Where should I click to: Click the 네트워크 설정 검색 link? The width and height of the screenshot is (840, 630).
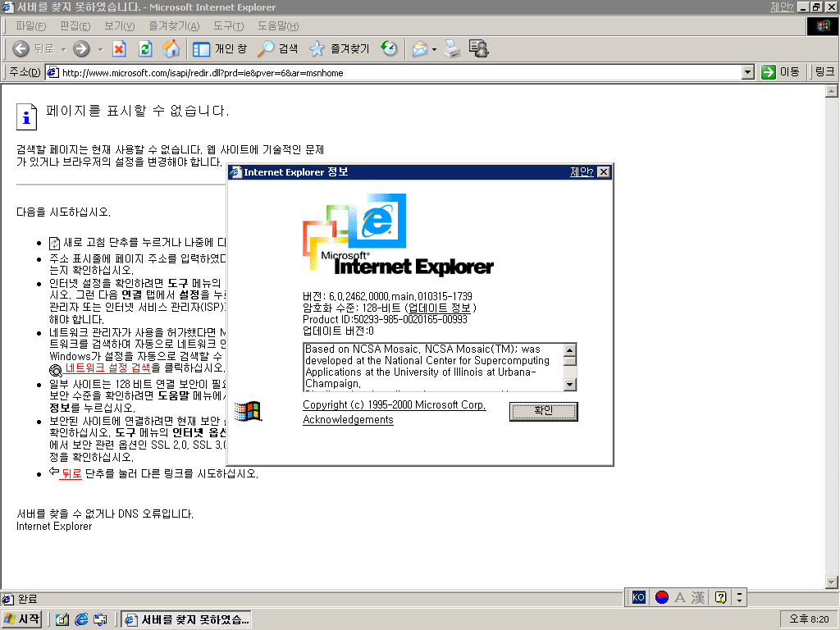click(x=107, y=367)
